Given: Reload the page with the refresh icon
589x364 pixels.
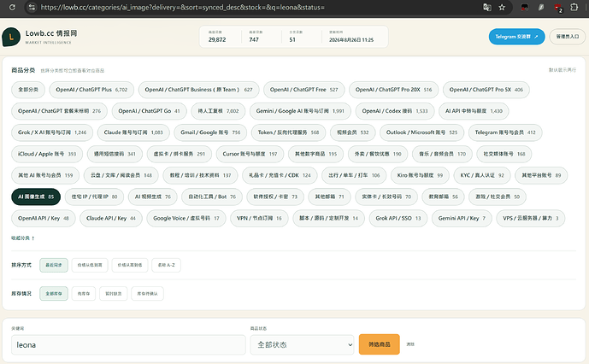Looking at the screenshot, I should point(12,7).
